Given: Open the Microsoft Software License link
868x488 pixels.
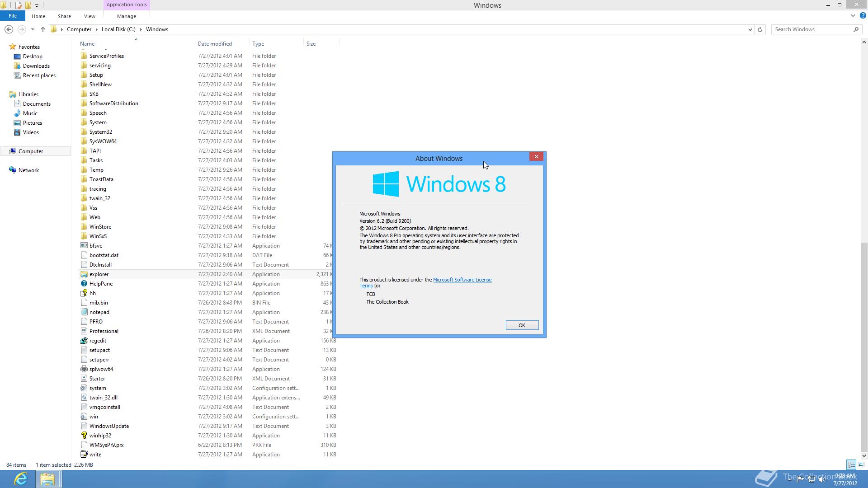Looking at the screenshot, I should pos(462,280).
